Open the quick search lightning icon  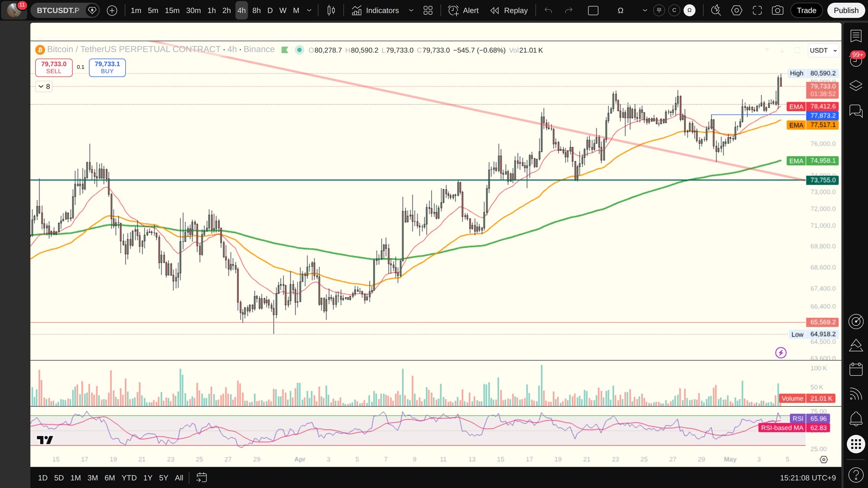click(x=716, y=10)
